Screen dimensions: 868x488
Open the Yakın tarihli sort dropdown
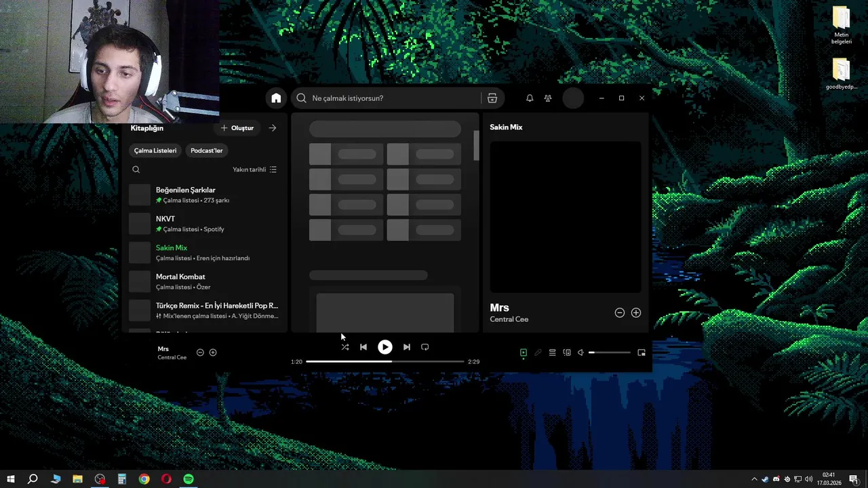[255, 169]
